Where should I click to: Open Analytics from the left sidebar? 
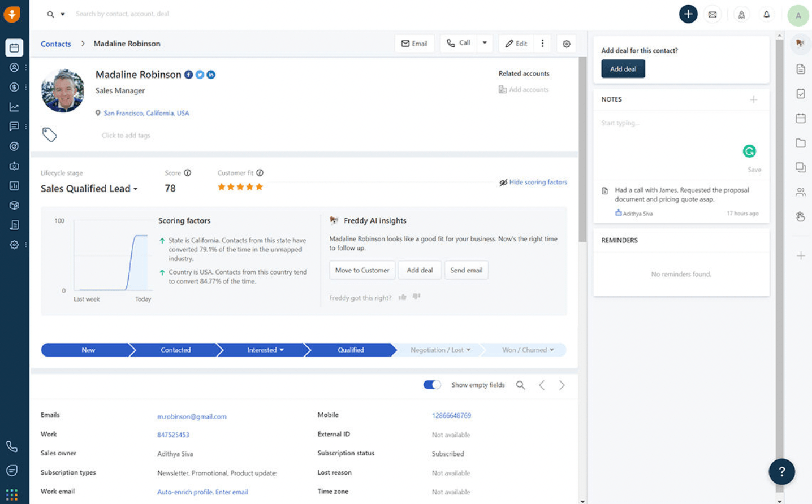(14, 107)
